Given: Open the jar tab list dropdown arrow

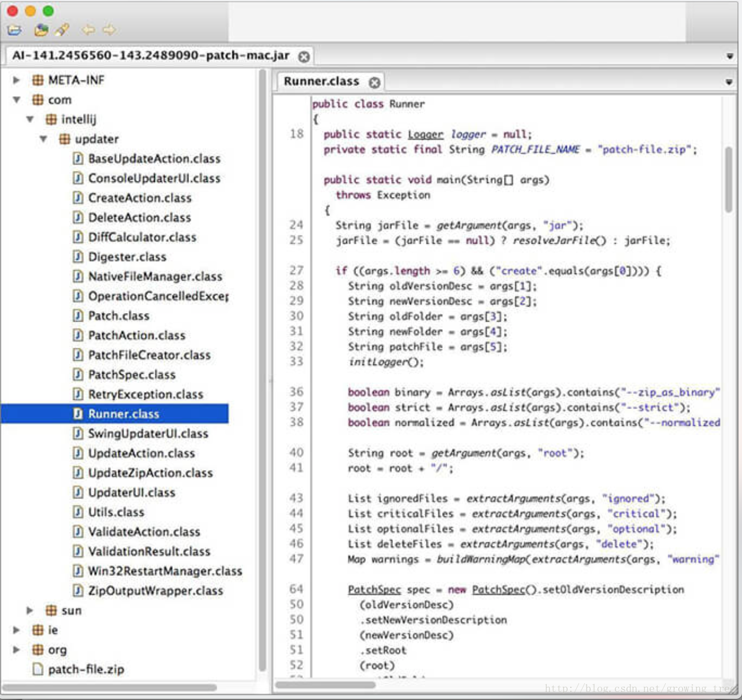Looking at the screenshot, I should click(730, 56).
